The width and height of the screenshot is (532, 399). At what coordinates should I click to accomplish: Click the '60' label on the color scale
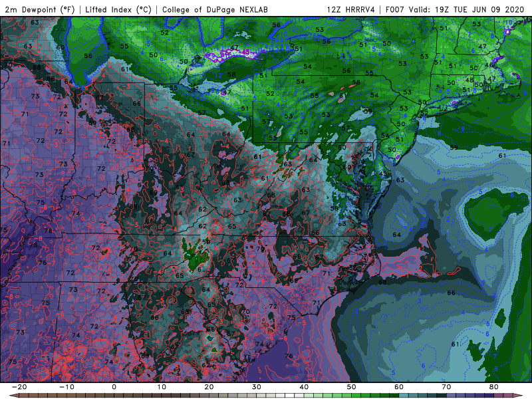click(x=399, y=387)
